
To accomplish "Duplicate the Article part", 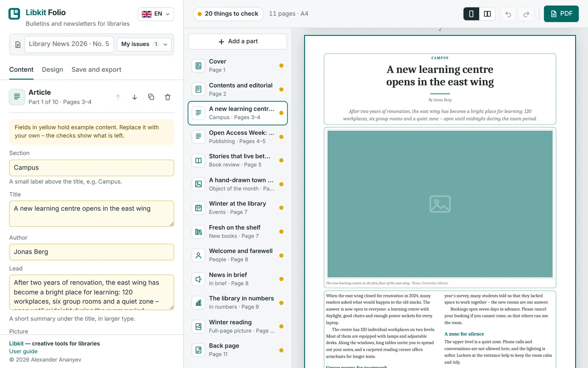I will [151, 97].
